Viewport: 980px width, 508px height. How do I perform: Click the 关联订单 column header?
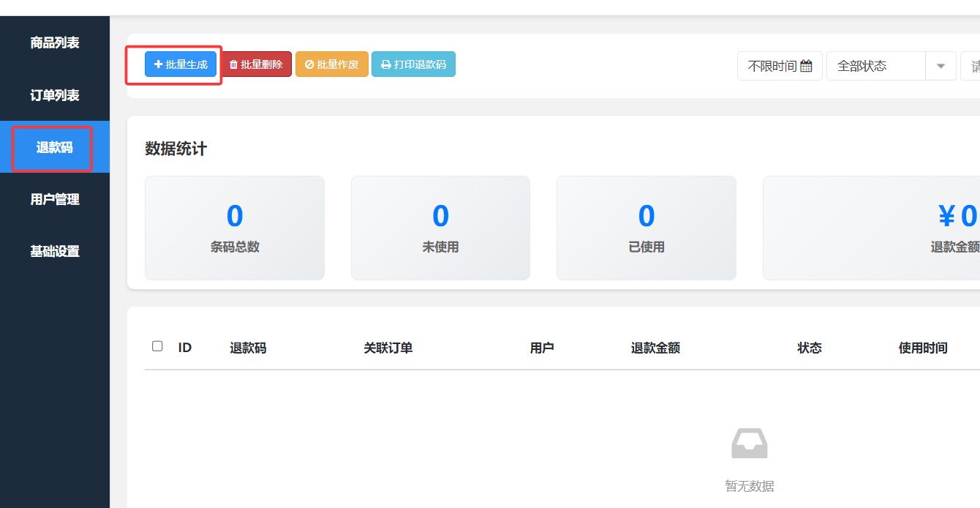tap(388, 348)
